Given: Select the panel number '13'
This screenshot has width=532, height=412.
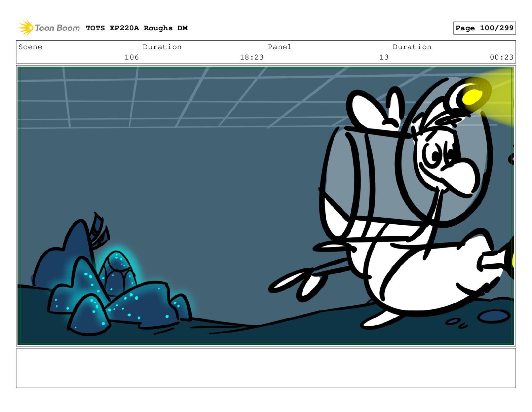Looking at the screenshot, I should pos(384,57).
